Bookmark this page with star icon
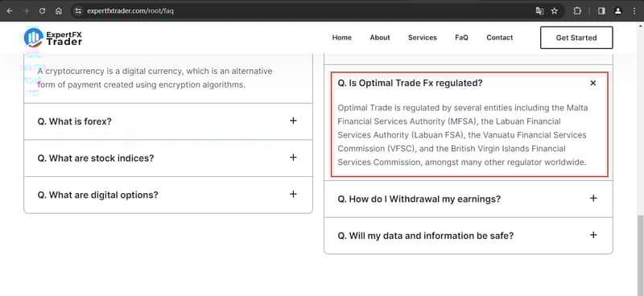This screenshot has height=296, width=644. pos(554,11)
